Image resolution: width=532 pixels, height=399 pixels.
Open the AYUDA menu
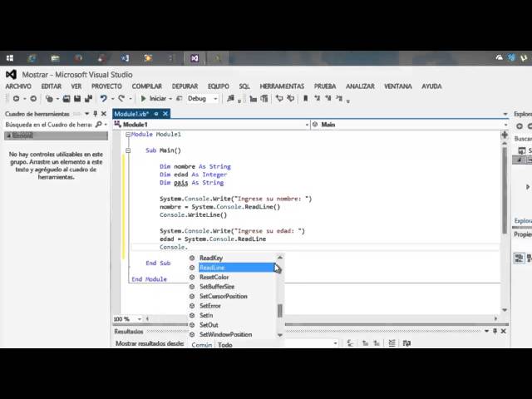coord(431,86)
